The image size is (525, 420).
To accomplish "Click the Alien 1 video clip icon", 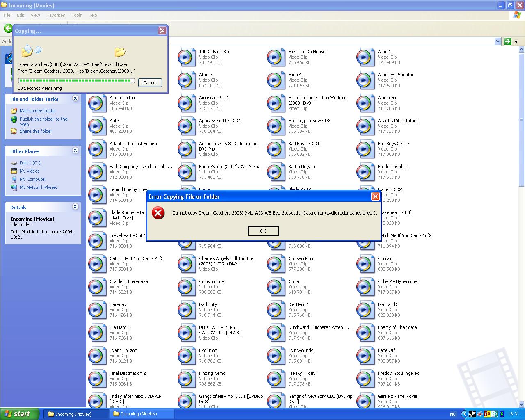I will click(365, 57).
